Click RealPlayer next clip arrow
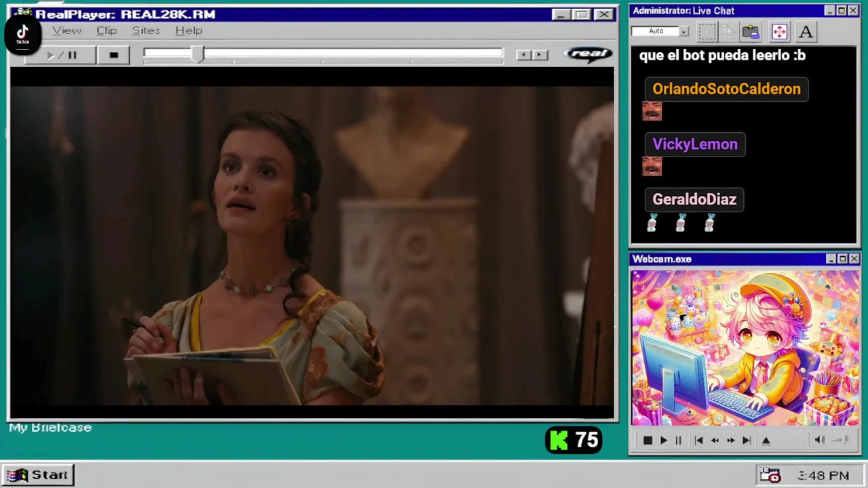 pyautogui.click(x=540, y=55)
